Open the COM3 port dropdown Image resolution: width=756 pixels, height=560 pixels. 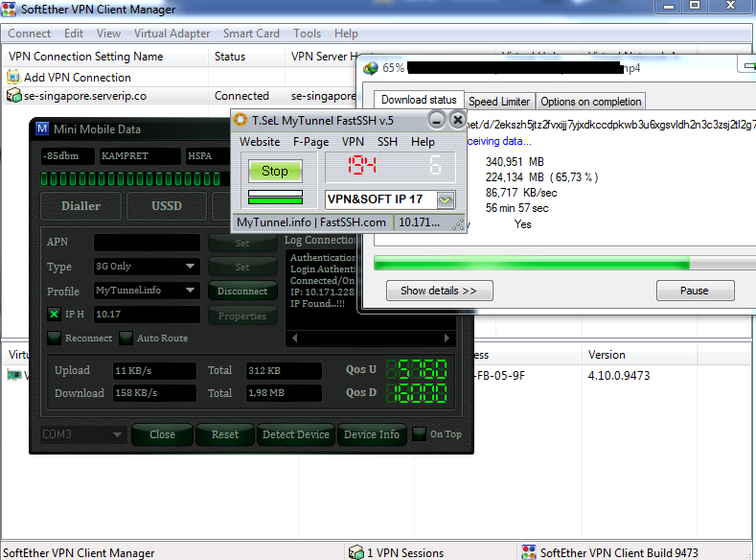click(117, 434)
